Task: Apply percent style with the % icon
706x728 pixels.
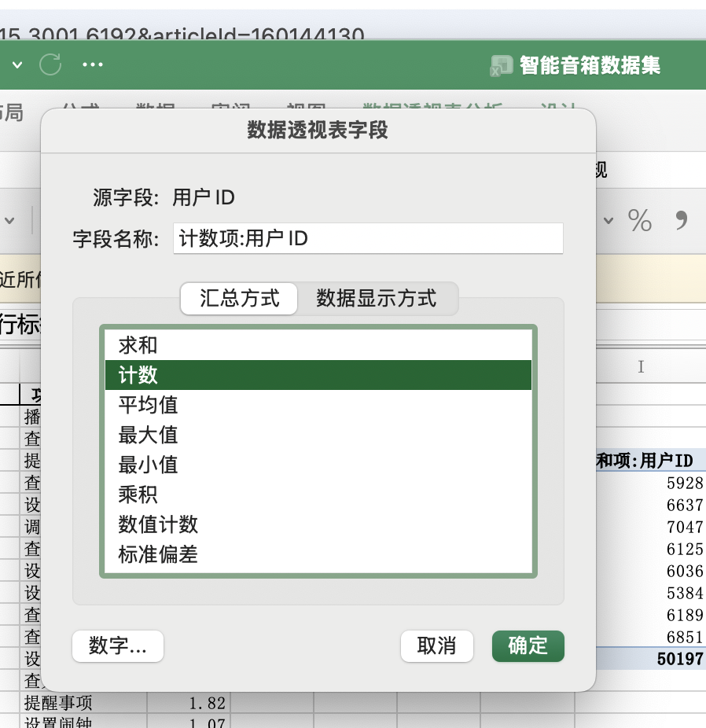Action: click(x=640, y=220)
